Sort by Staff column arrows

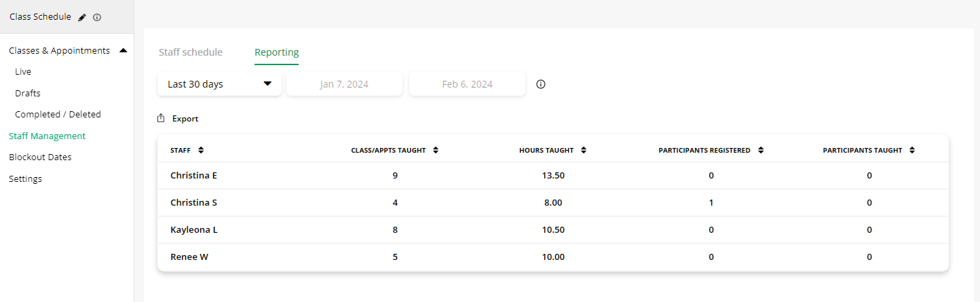[201, 151]
